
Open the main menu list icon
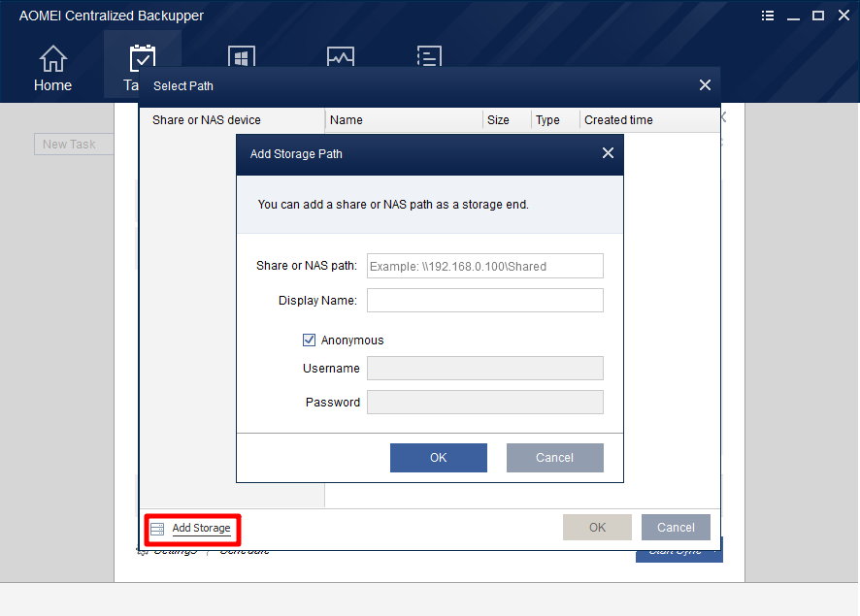click(768, 16)
